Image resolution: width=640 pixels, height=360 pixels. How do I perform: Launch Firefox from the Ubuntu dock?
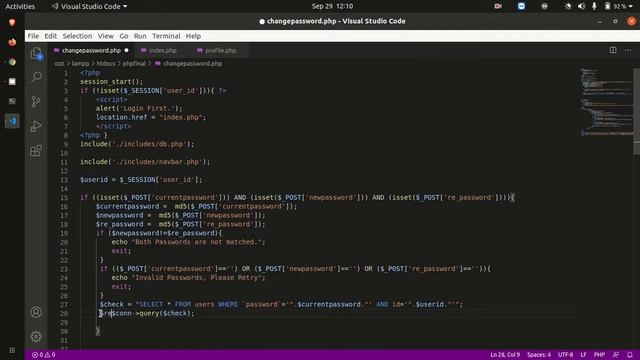pyautogui.click(x=12, y=42)
